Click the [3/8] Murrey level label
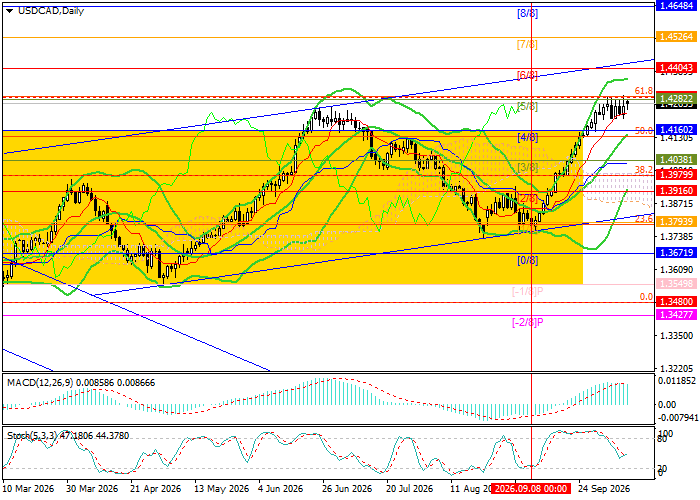This screenshot has height=500, width=700. coord(527,167)
